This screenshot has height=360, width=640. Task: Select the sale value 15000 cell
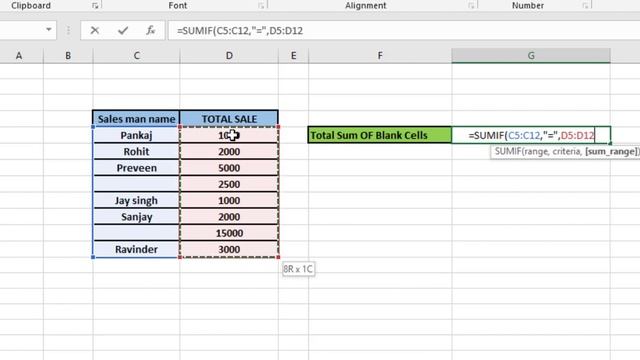point(229,233)
